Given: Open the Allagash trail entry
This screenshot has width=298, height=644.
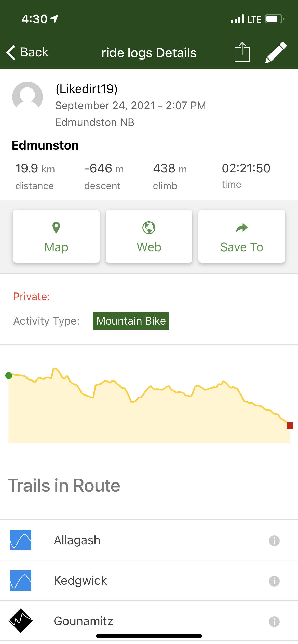Looking at the screenshot, I should (149, 540).
